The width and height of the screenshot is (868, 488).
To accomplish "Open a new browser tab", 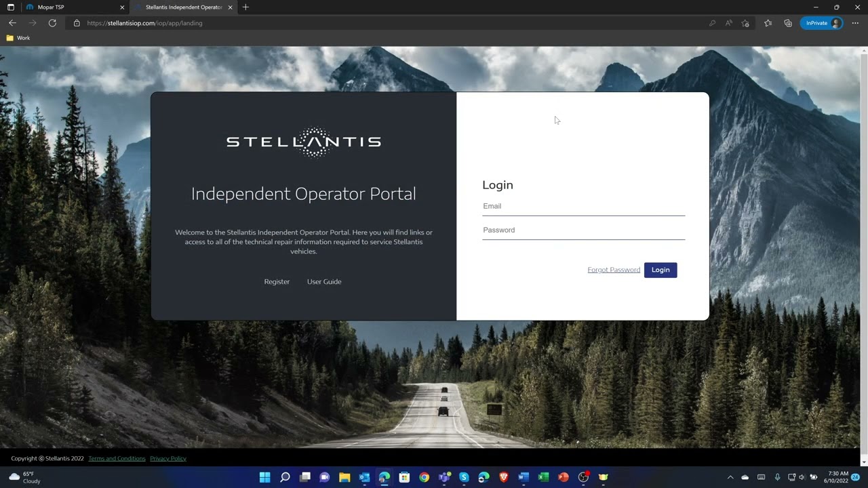I will 245,7.
